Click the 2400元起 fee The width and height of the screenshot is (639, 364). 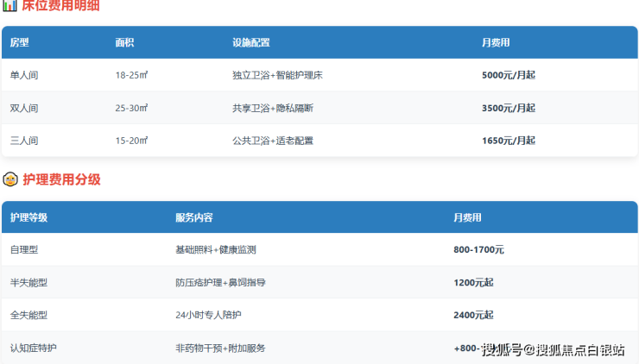(x=473, y=315)
